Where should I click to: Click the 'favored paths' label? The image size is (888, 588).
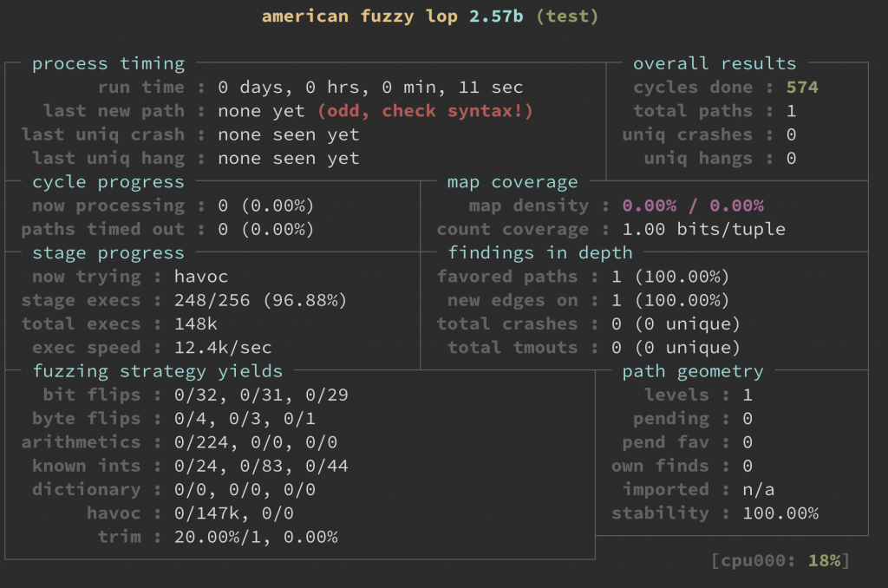pos(506,277)
